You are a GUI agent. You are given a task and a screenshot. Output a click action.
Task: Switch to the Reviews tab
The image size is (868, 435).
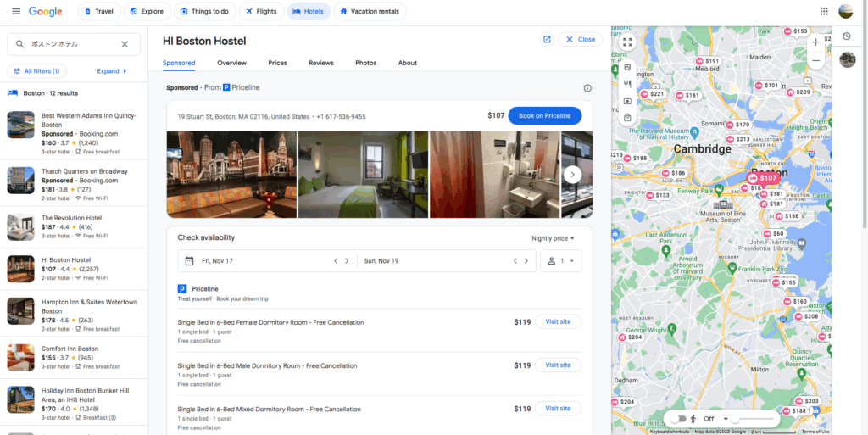point(320,63)
